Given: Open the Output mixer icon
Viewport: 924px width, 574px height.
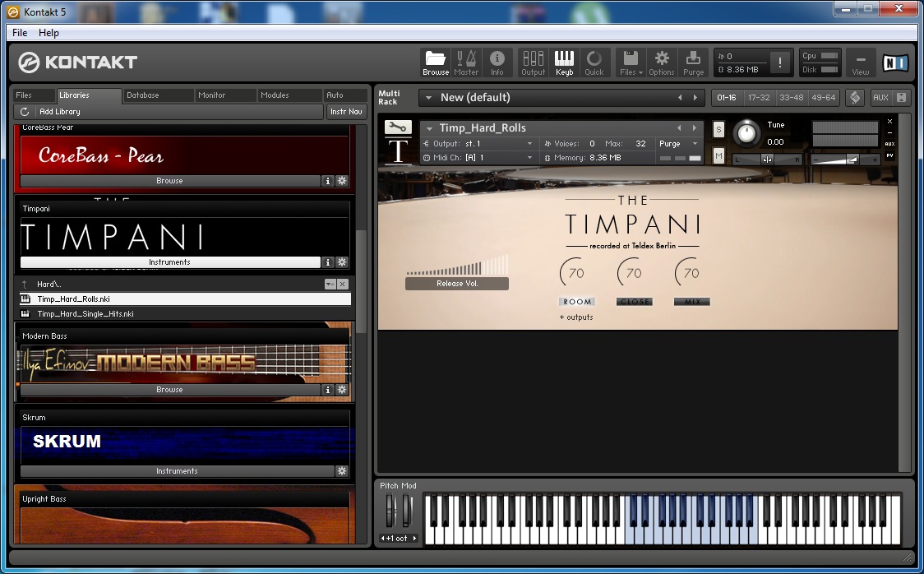Looking at the screenshot, I should point(533,62).
